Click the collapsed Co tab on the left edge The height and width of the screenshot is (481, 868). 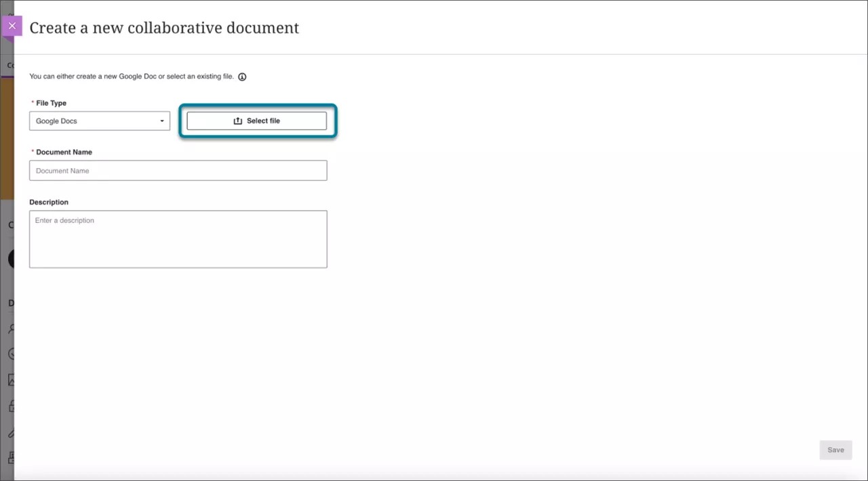pyautogui.click(x=11, y=65)
